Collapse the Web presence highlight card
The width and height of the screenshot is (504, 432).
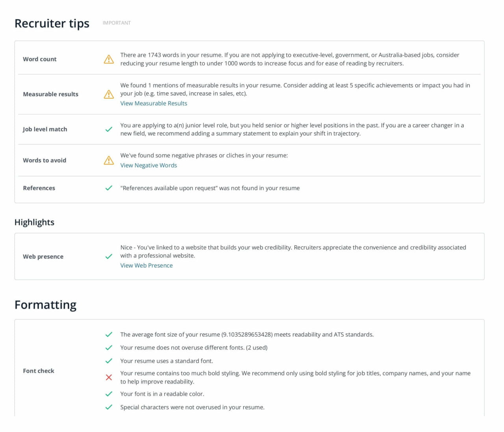[43, 257]
